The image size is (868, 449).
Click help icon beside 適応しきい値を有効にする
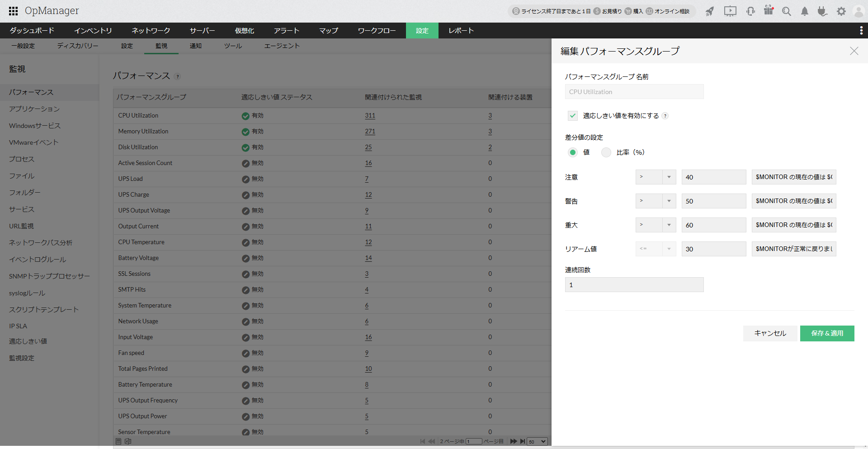pyautogui.click(x=665, y=116)
